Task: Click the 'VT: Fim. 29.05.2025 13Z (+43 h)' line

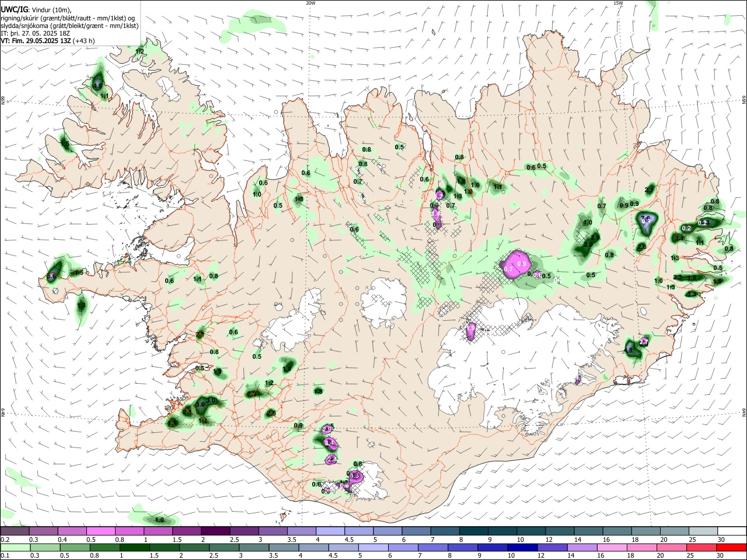Action: [48, 41]
